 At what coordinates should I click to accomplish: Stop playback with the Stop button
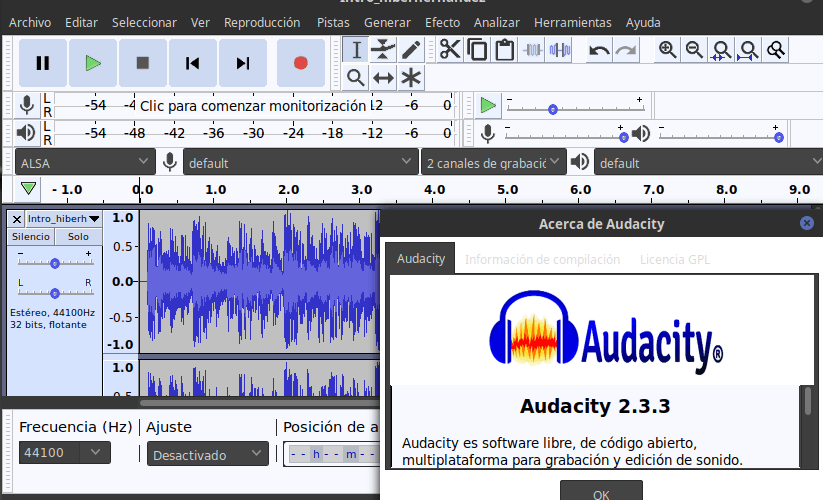coord(143,63)
